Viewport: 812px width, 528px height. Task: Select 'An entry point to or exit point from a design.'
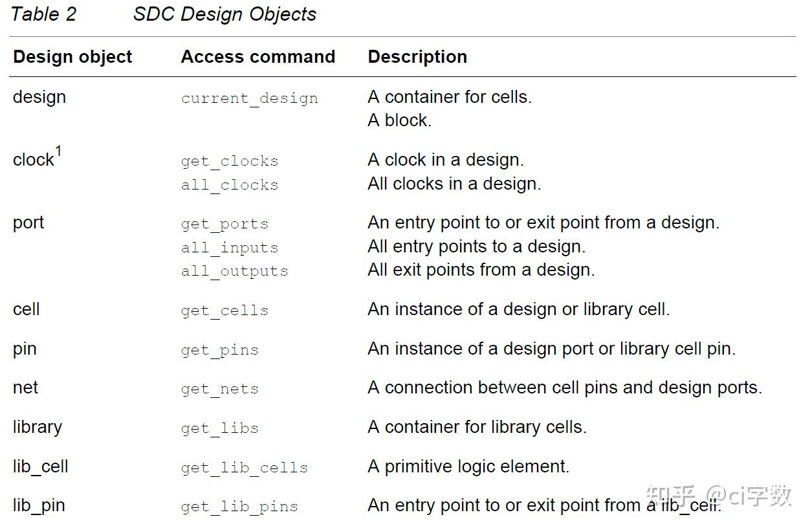(543, 223)
